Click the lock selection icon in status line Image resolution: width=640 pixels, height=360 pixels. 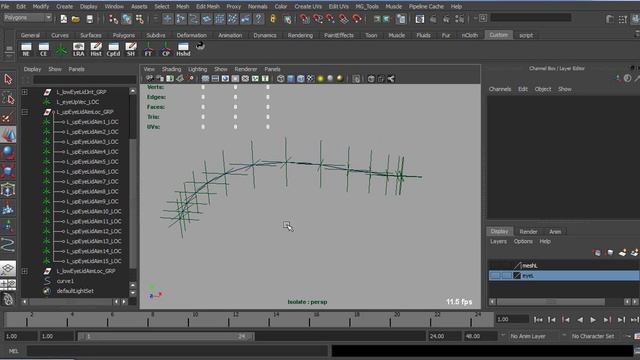pyautogui.click(x=273, y=18)
